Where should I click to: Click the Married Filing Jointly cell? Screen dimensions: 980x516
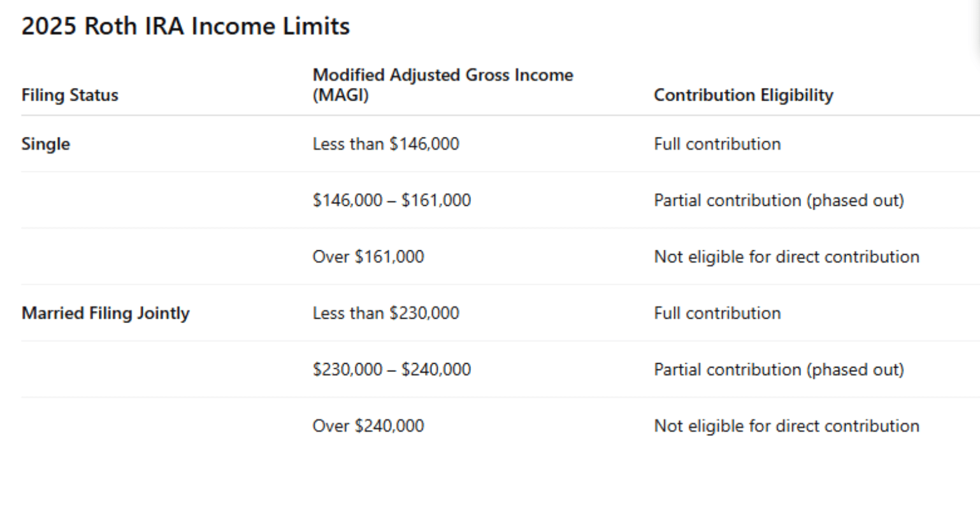106,313
